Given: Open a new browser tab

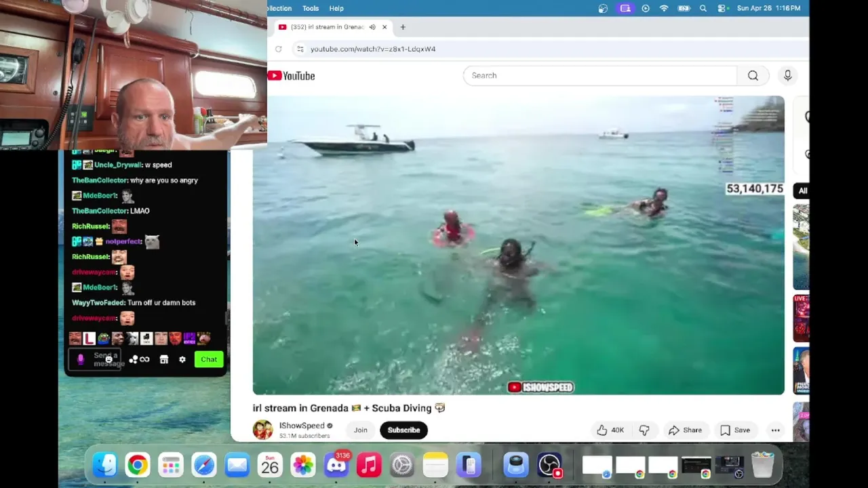Looking at the screenshot, I should pos(403,27).
